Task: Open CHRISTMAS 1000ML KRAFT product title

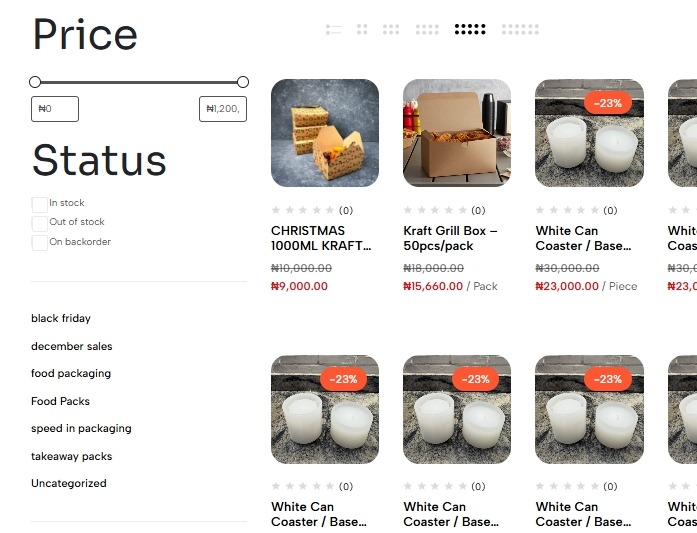Action: [321, 238]
